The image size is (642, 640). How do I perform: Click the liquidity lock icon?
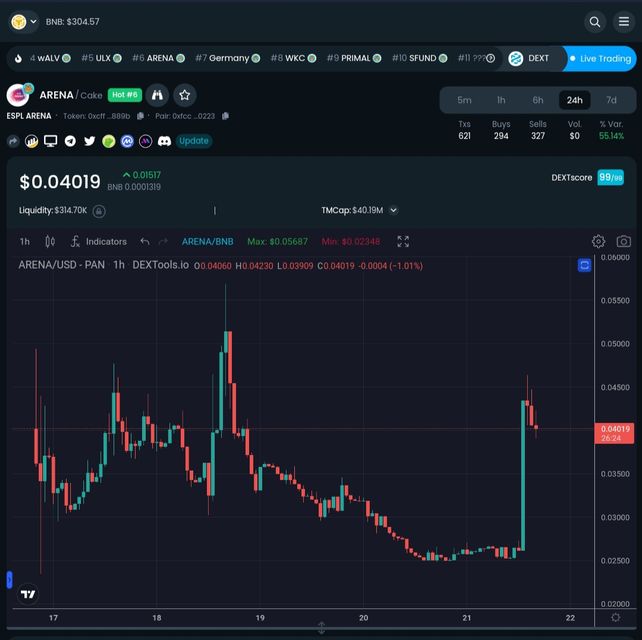99,211
